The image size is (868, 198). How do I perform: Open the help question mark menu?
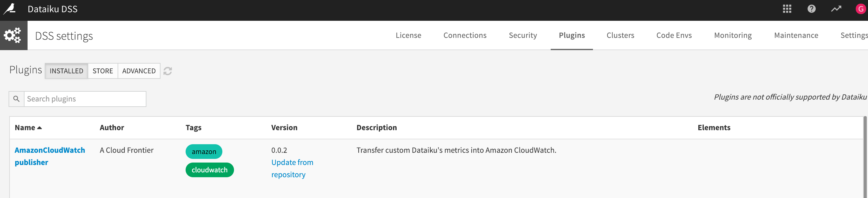(811, 9)
